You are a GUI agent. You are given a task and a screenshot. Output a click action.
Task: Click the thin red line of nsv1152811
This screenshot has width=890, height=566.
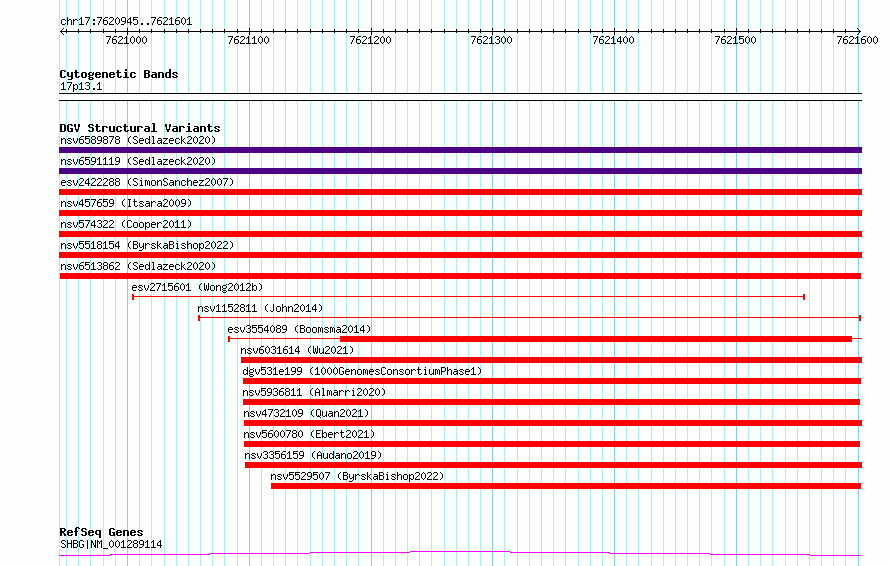[x=530, y=318]
